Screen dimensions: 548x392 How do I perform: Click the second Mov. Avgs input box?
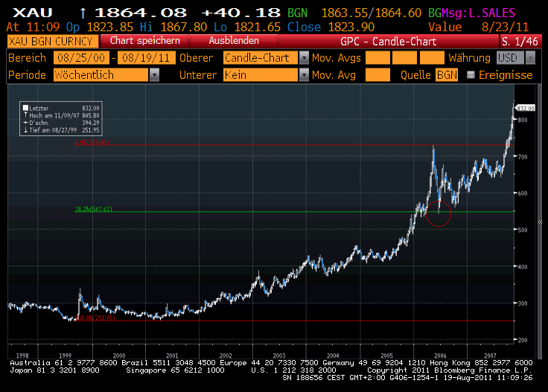tap(405, 57)
